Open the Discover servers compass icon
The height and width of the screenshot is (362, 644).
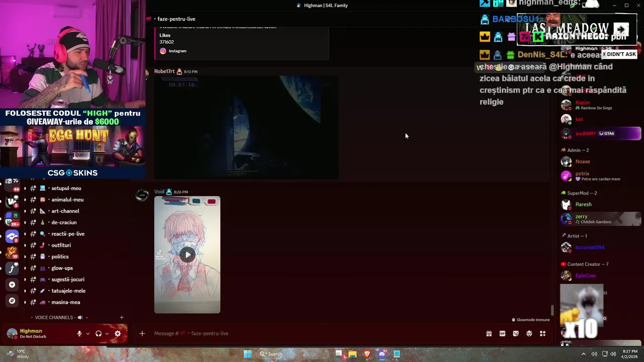point(12,301)
